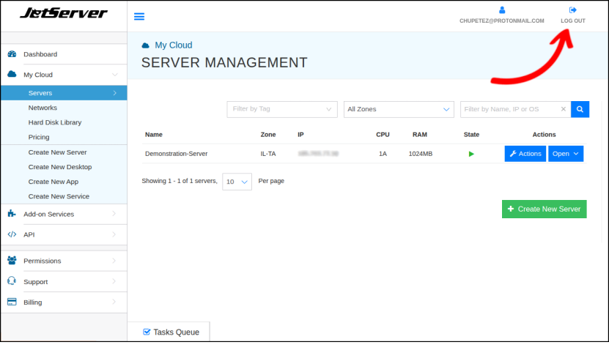The image size is (609, 364).
Task: Open the user account profile icon
Action: pyautogui.click(x=502, y=10)
